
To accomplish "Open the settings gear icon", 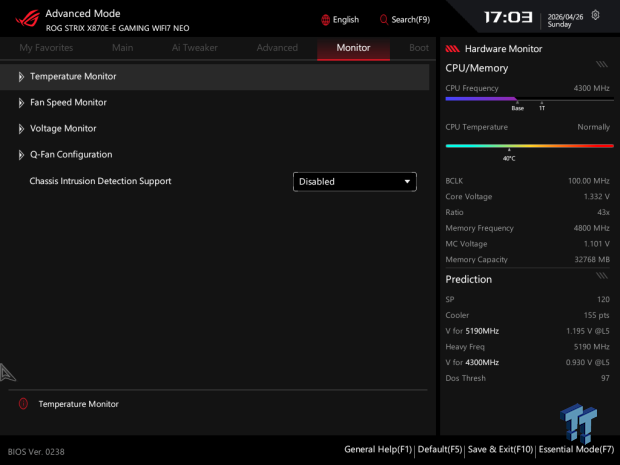I will click(x=595, y=15).
